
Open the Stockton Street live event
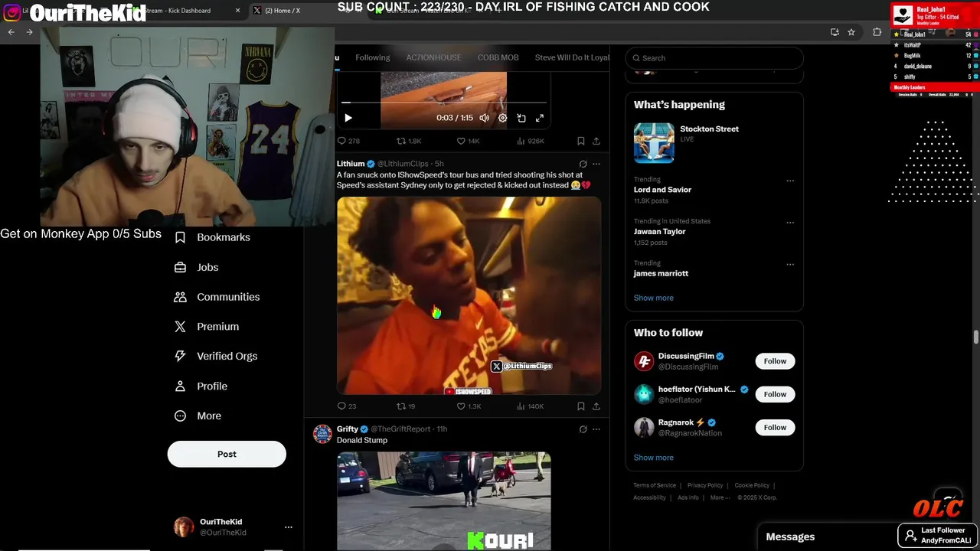pos(714,142)
